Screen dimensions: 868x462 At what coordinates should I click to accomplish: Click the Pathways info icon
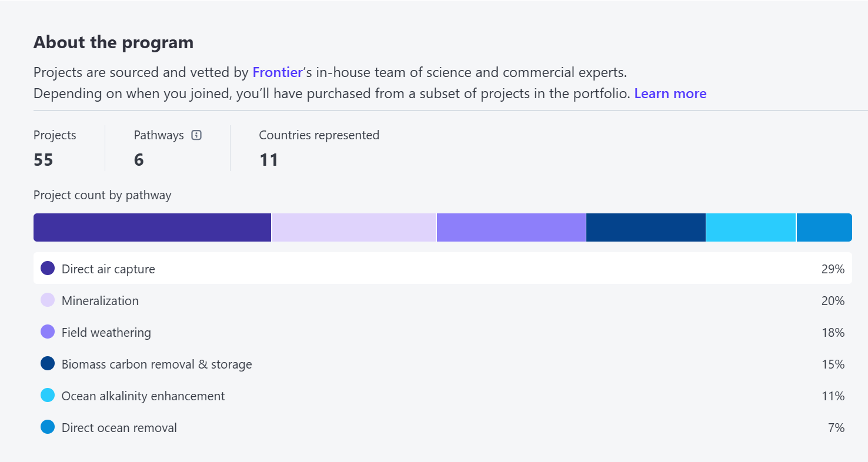click(x=197, y=135)
